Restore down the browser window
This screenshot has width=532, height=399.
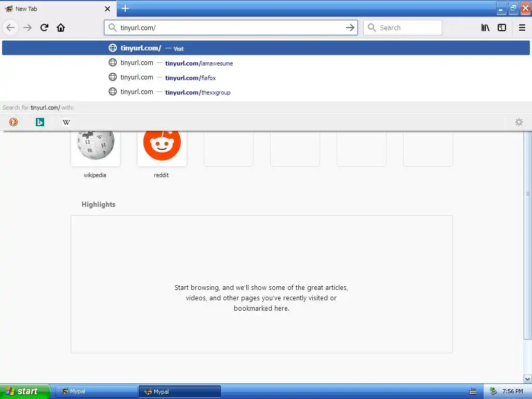(513, 8)
